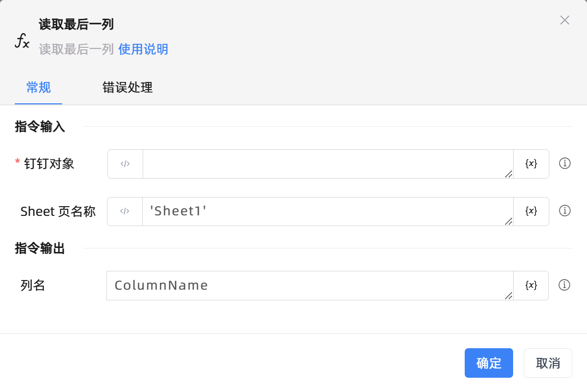Click resize handle of 钉钉对象 text box
This screenshot has height=392, width=587.
508,174
